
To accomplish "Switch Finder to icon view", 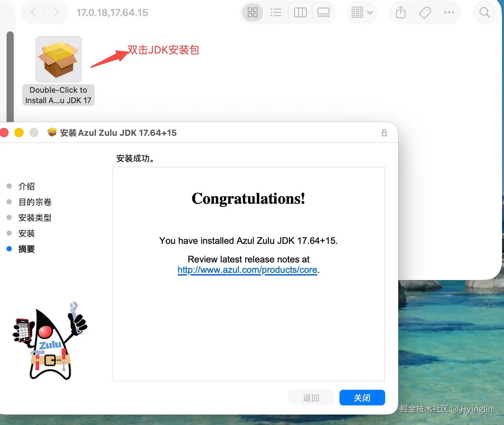I will (x=253, y=13).
